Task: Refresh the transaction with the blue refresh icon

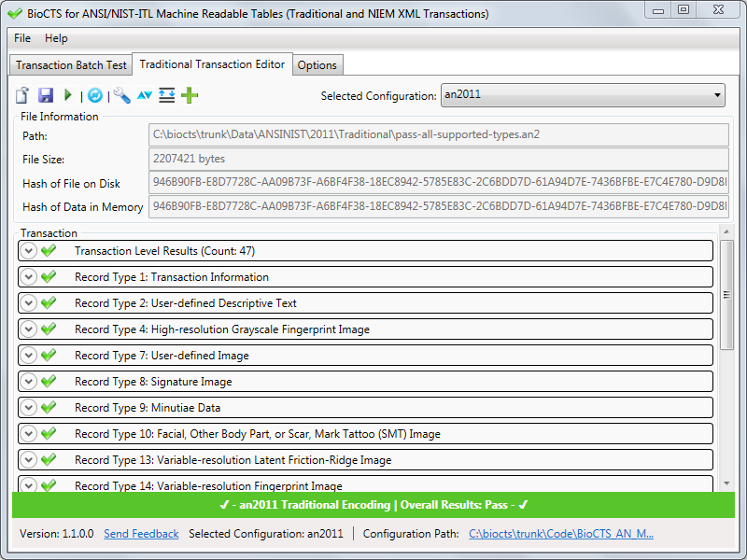Action: [94, 94]
